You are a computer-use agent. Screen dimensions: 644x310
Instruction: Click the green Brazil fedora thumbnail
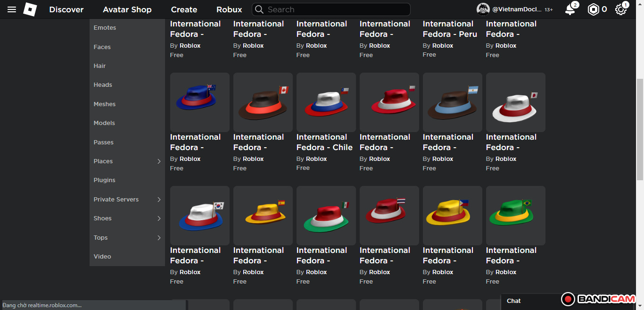point(515,215)
